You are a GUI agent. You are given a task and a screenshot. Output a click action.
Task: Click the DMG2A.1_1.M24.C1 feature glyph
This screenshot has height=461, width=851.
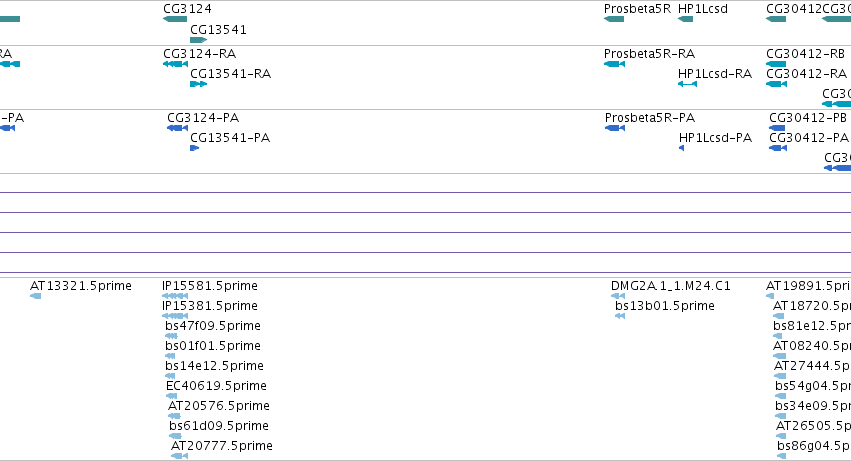(618, 296)
